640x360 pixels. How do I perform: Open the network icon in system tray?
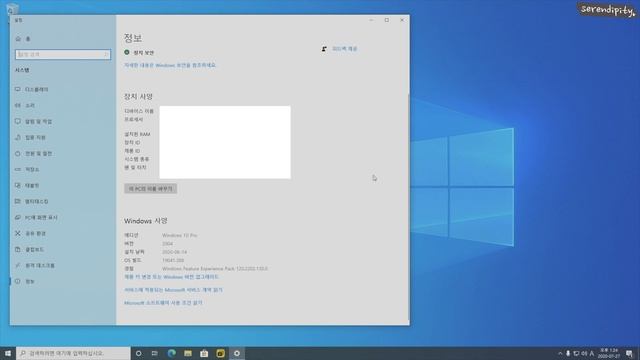(576, 353)
